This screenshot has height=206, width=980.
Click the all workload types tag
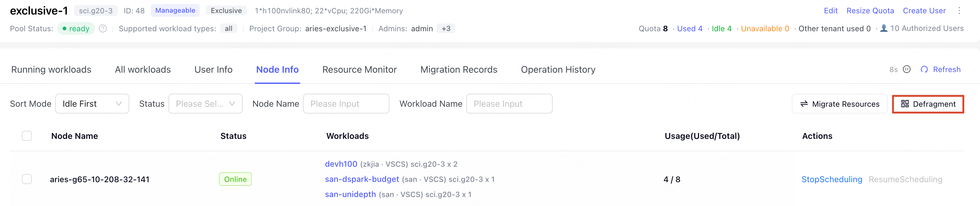tap(228, 28)
